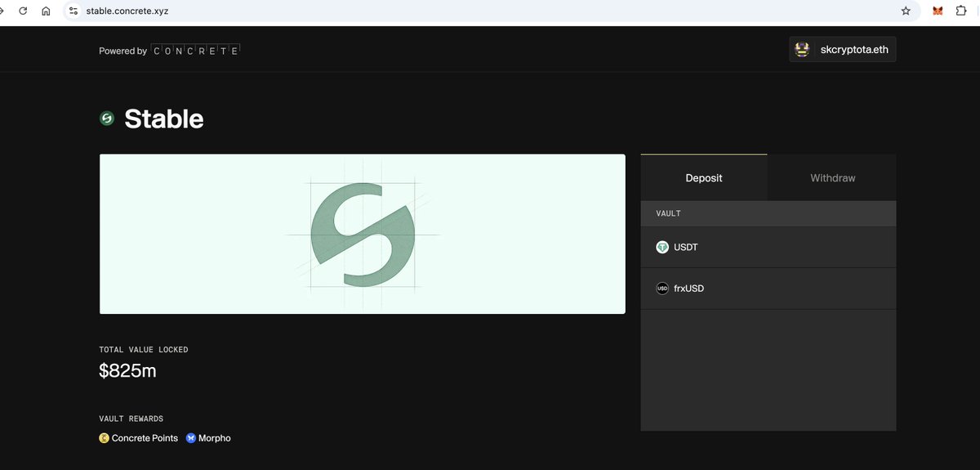The width and height of the screenshot is (980, 470).
Task: Click the TOTAL VALUE LOCKED label
Action: (144, 350)
